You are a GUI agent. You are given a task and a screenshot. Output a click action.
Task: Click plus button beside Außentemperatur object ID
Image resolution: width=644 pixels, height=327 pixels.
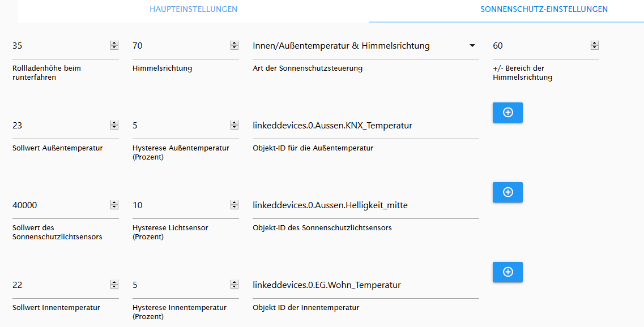pos(507,113)
